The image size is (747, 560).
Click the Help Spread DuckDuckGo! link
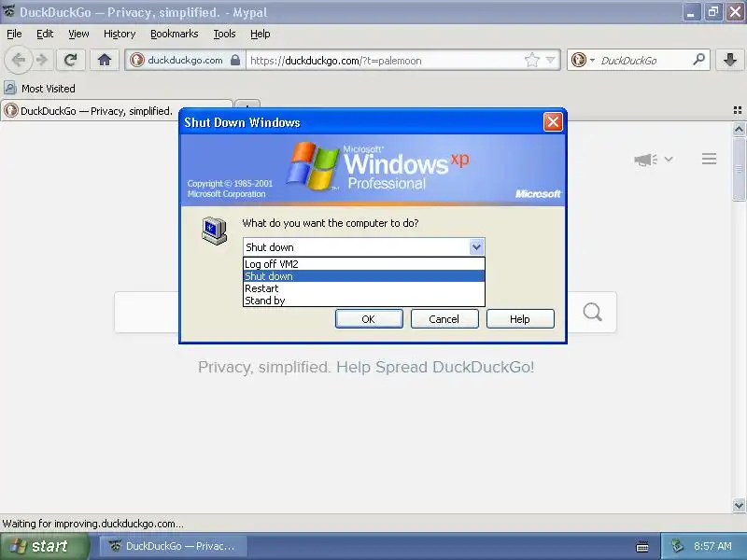pyautogui.click(x=435, y=367)
